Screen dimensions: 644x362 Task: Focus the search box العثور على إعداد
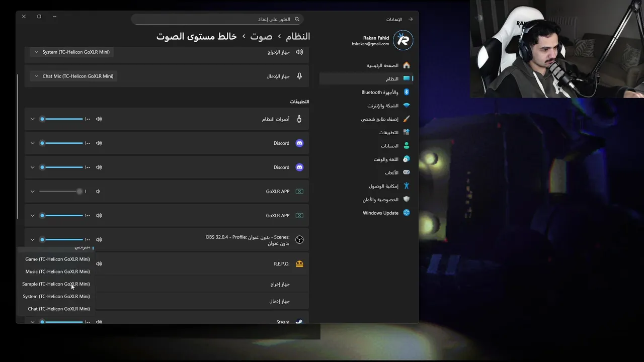[x=217, y=19]
